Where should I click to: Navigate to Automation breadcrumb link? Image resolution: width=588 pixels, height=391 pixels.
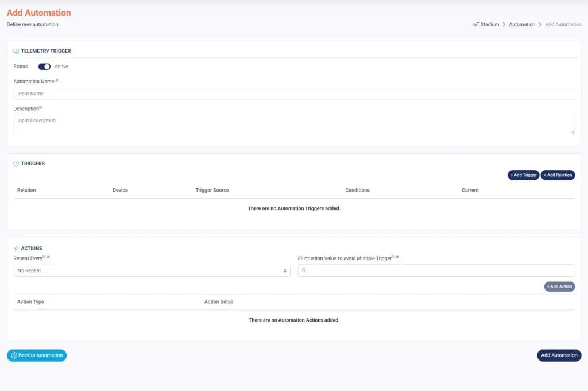(522, 25)
